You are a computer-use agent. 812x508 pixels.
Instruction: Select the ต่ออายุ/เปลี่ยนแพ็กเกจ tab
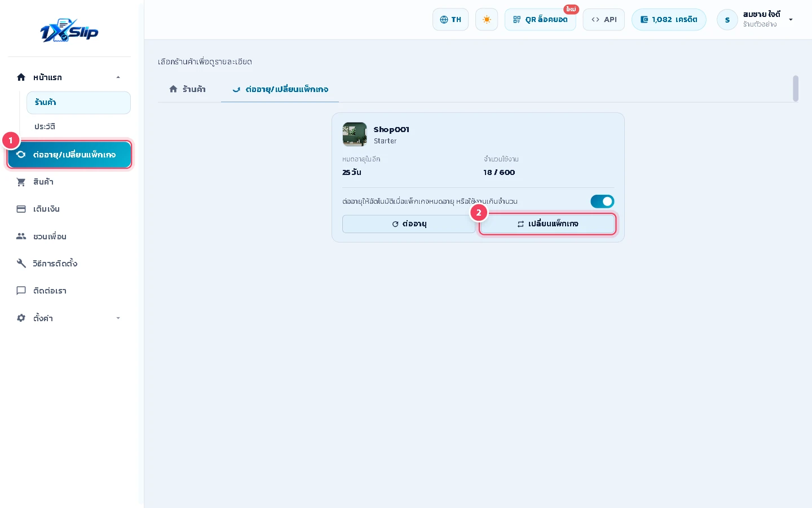click(280, 89)
